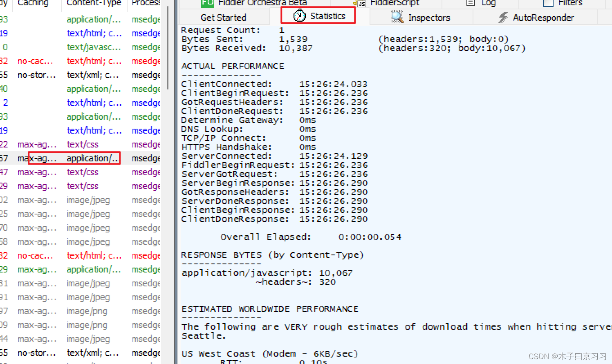Click the GotRequestHeaders line
The image size is (612, 364).
(275, 102)
